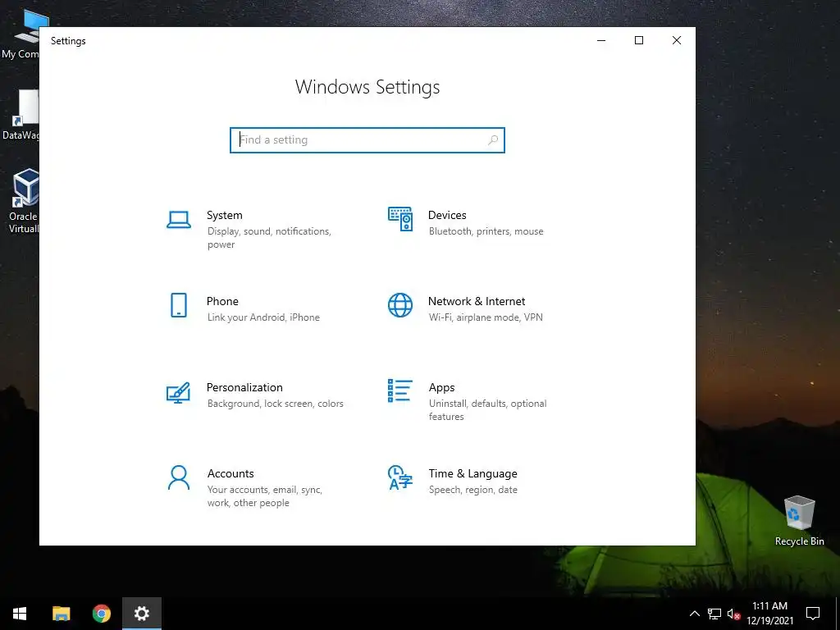The height and width of the screenshot is (630, 840).
Task: Open the Accounts person icon
Action: click(x=178, y=477)
